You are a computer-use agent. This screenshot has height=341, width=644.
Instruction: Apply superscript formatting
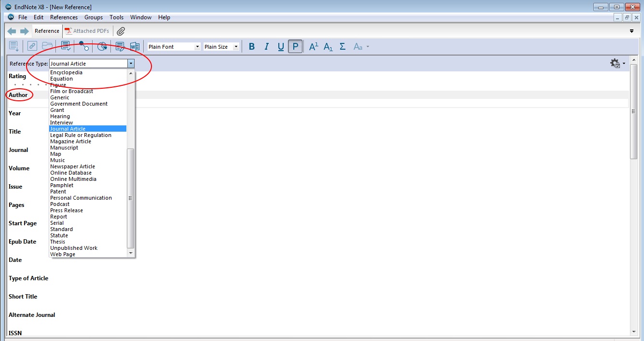pyautogui.click(x=314, y=47)
